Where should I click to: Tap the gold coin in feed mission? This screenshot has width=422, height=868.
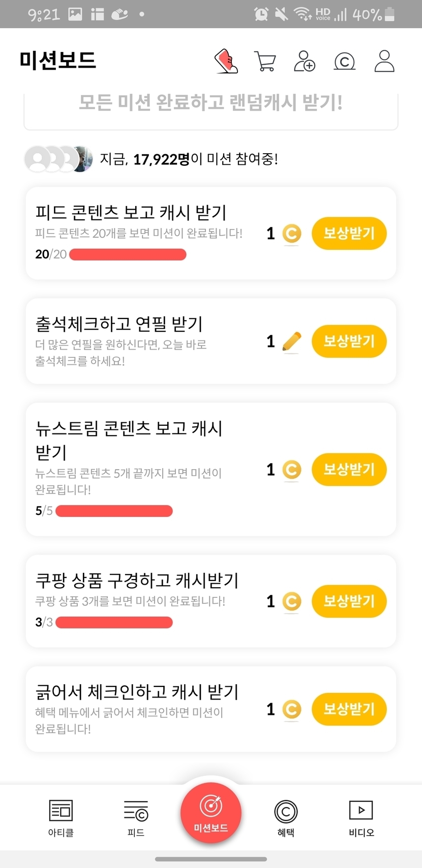[x=291, y=234]
